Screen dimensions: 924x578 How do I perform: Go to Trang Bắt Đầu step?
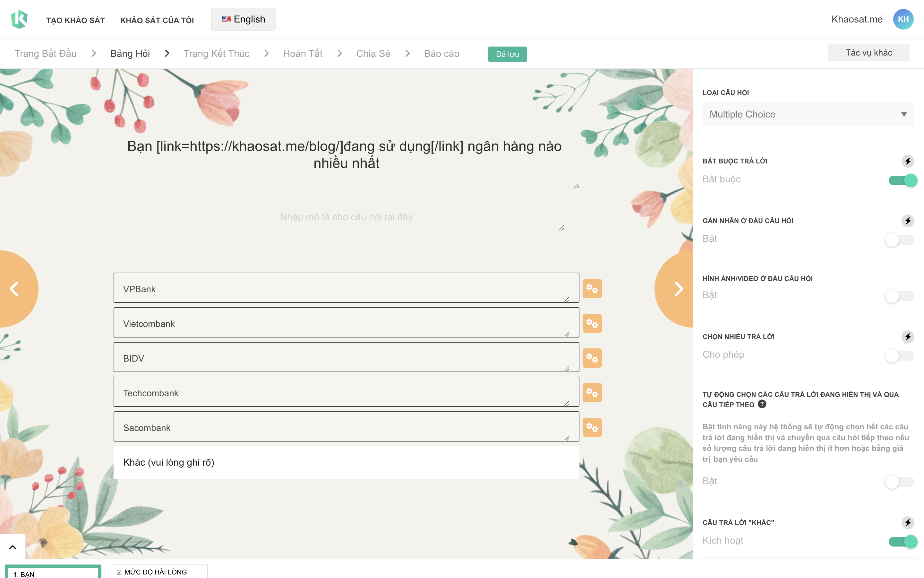[x=46, y=54]
